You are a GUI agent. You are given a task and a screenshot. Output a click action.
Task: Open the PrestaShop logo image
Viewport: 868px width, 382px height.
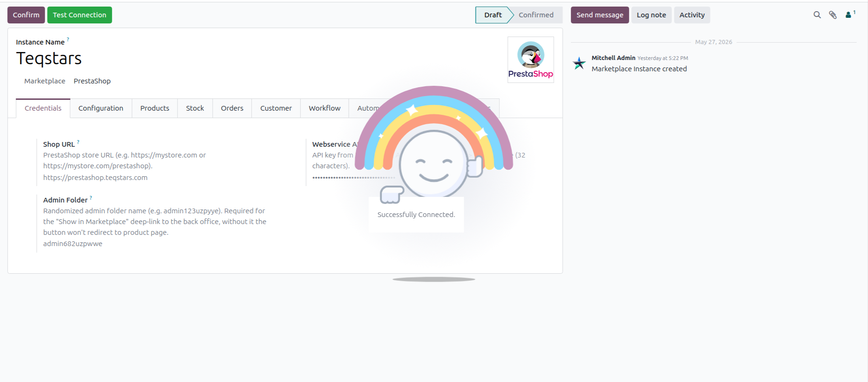(531, 60)
